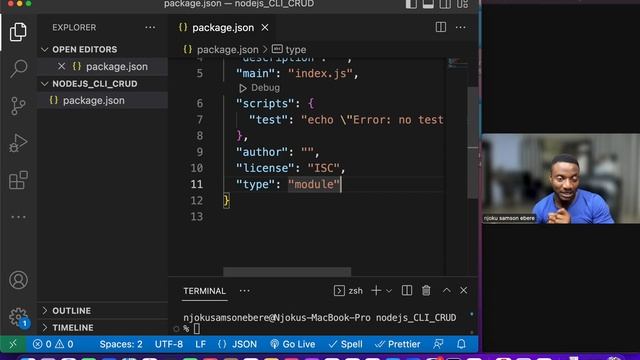640x360 pixels.
Task: Expand the Timeline section
Action: tap(73, 327)
